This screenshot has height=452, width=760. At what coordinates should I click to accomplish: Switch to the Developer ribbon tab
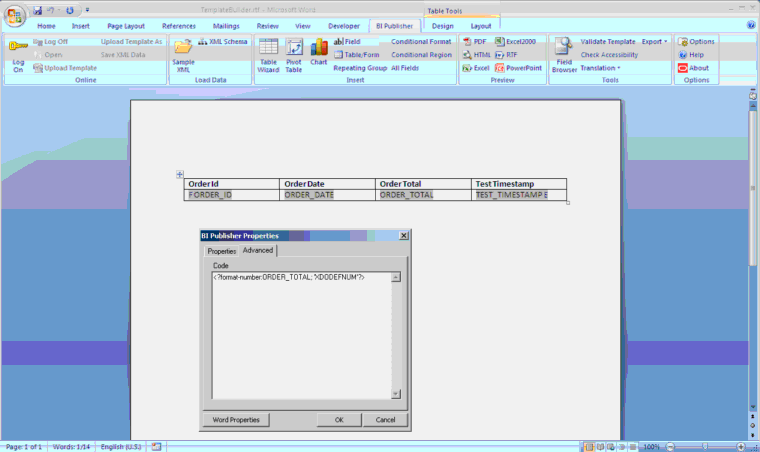click(344, 26)
